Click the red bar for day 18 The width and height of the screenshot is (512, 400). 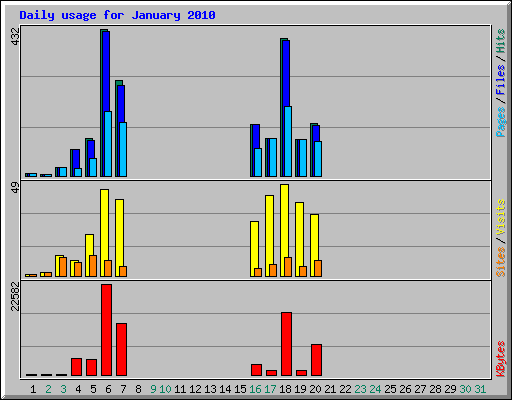(x=286, y=344)
